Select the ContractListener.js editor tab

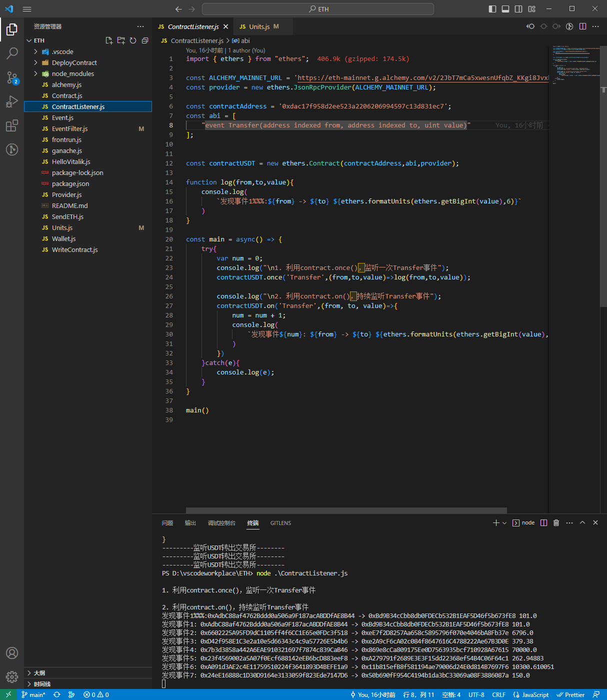pos(193,26)
